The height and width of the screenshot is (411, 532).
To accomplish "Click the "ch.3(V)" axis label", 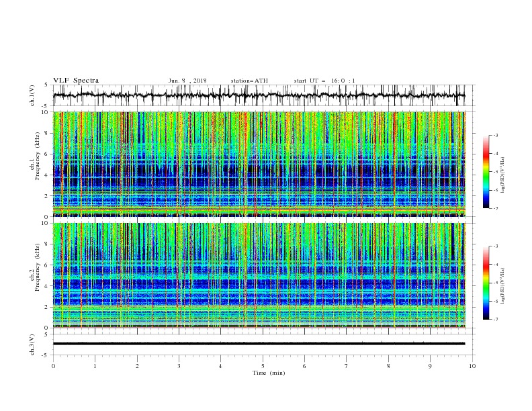I will pyautogui.click(x=32, y=345).
